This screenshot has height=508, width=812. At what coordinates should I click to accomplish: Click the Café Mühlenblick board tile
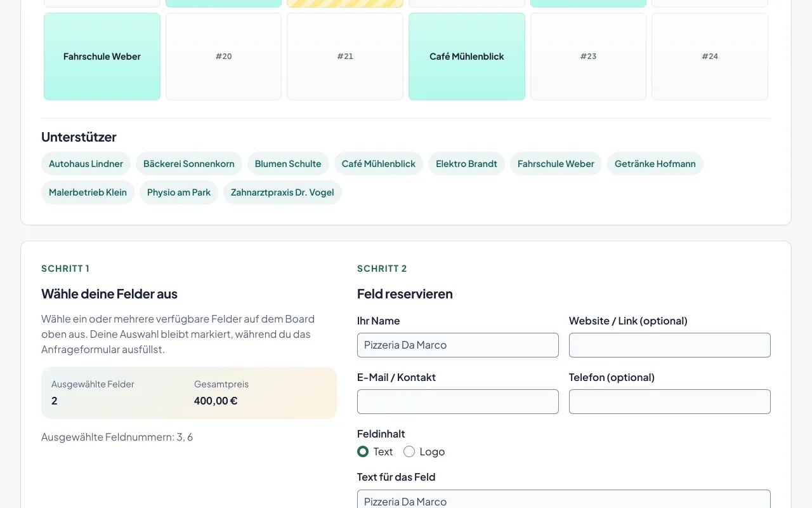[467, 57]
